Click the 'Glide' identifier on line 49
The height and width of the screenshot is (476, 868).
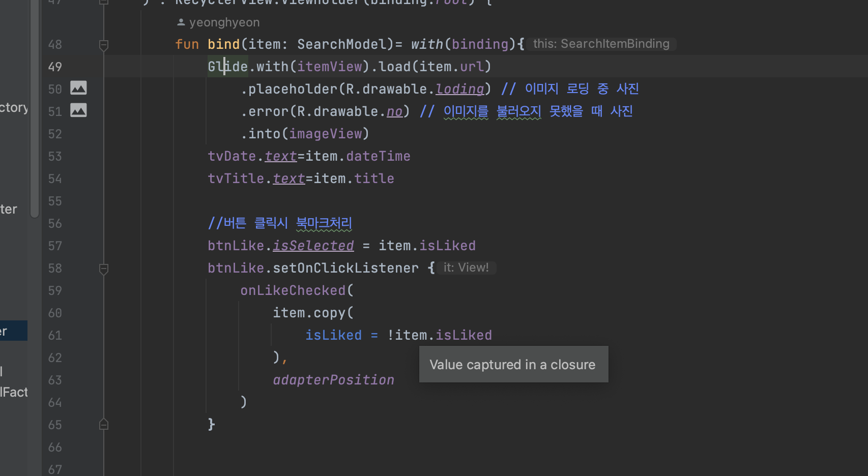point(227,67)
